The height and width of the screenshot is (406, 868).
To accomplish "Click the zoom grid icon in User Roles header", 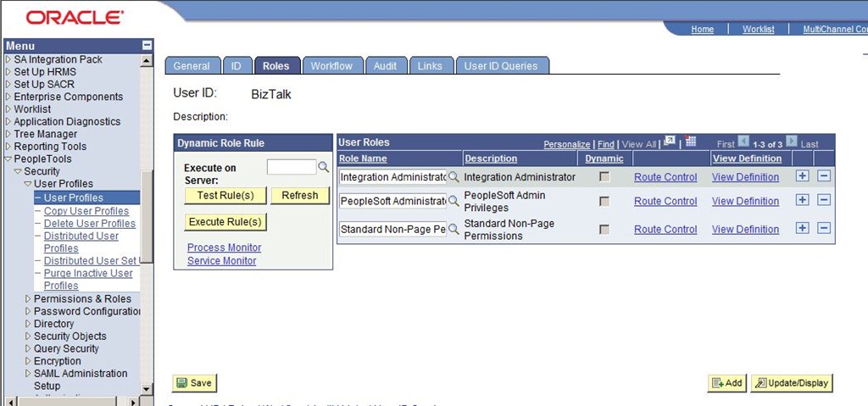I will [669, 142].
